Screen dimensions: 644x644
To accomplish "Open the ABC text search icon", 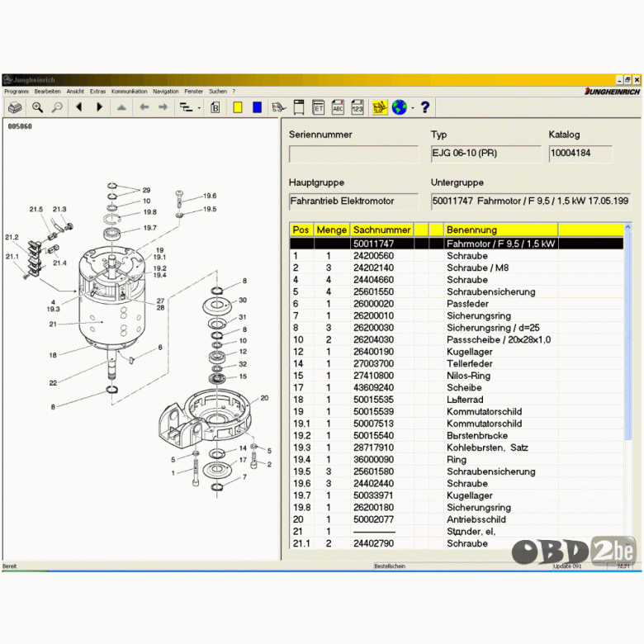I will coord(338,107).
